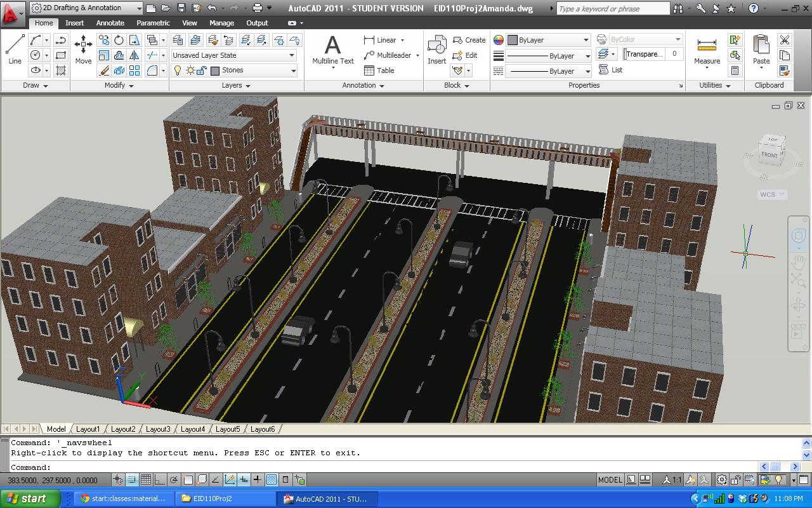This screenshot has width=812, height=508.
Task: Click the List button in Properties panel
Action: (611, 70)
